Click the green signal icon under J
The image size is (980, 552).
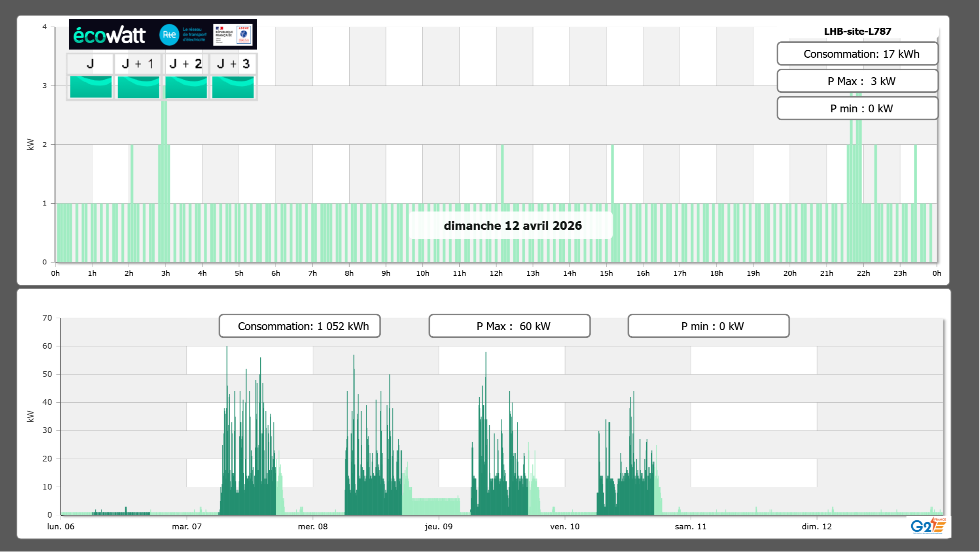91,87
